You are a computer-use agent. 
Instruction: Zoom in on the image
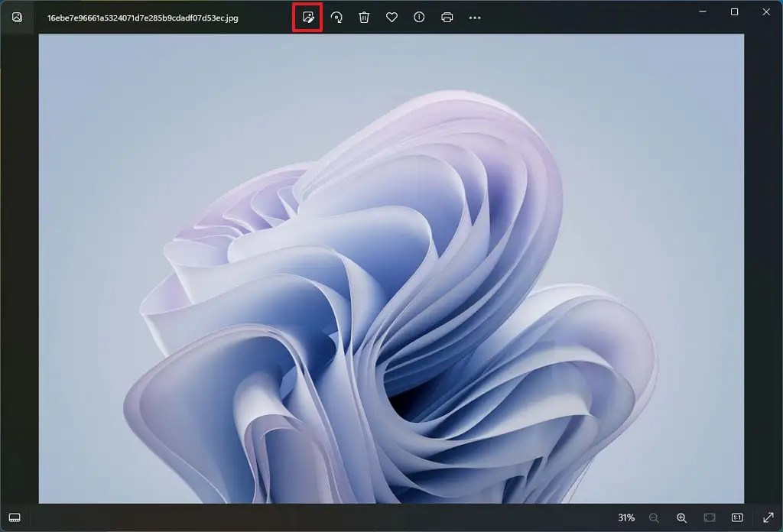click(681, 518)
